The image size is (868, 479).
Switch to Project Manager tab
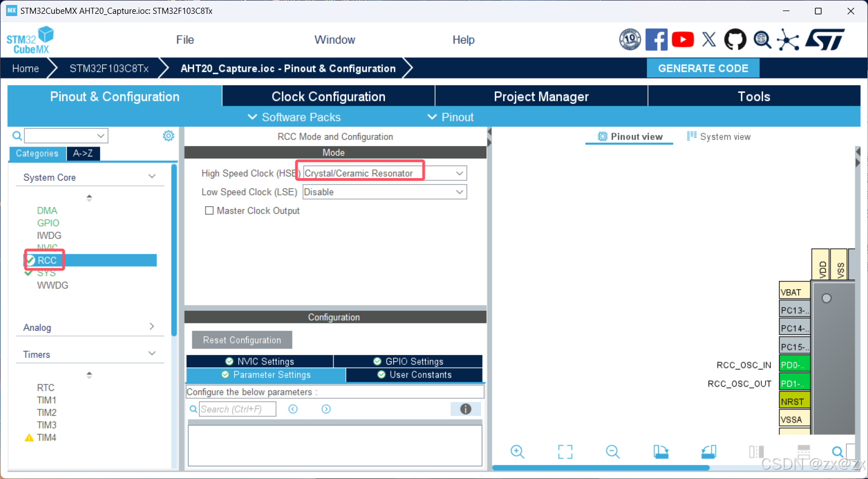(x=541, y=96)
